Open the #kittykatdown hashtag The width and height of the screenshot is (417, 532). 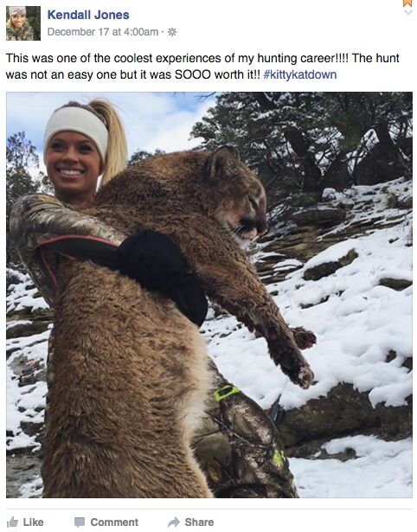pos(299,74)
